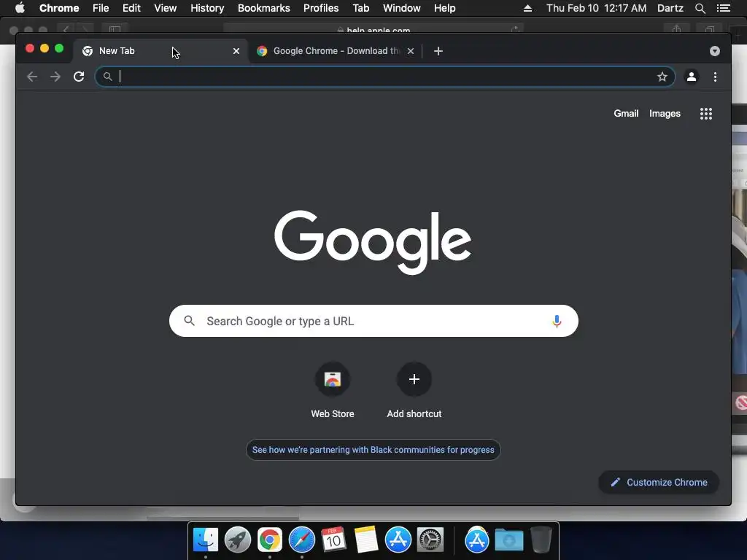Screen dimensions: 747x560
Task: Click the Search Google or type URL box
Action: pyautogui.click(x=373, y=321)
